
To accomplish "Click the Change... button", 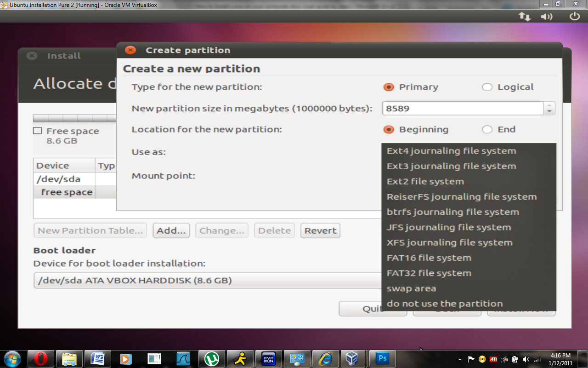I will click(222, 230).
